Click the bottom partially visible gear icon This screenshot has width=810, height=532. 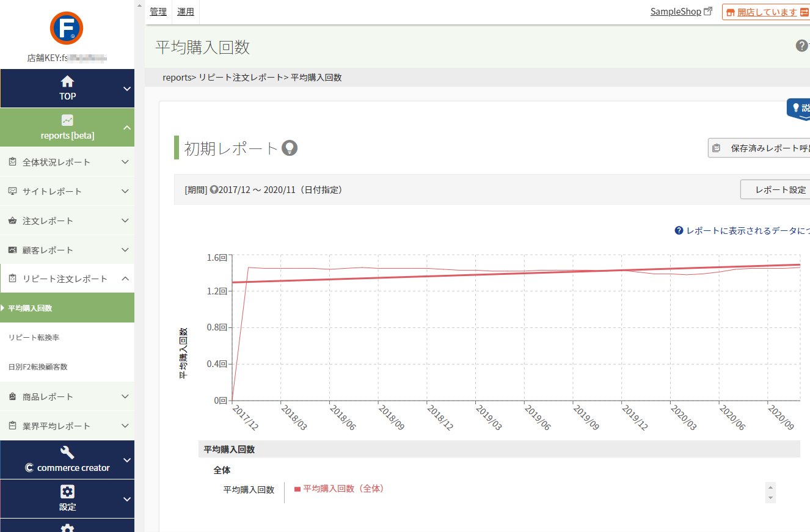(67, 528)
